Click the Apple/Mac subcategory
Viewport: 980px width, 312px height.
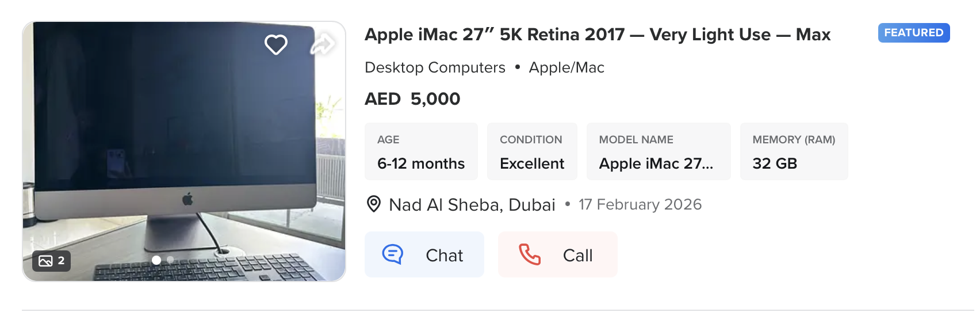pos(566,67)
